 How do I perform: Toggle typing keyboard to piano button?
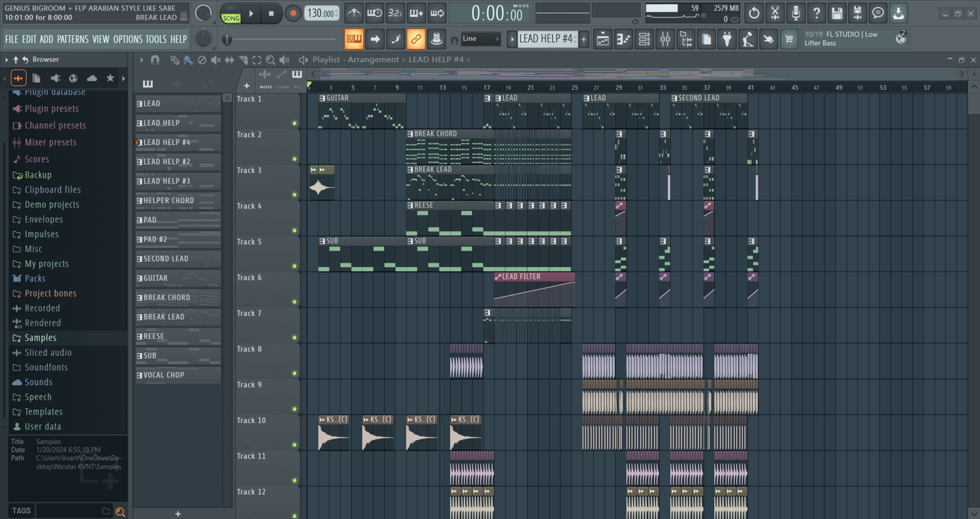pyautogui.click(x=354, y=39)
